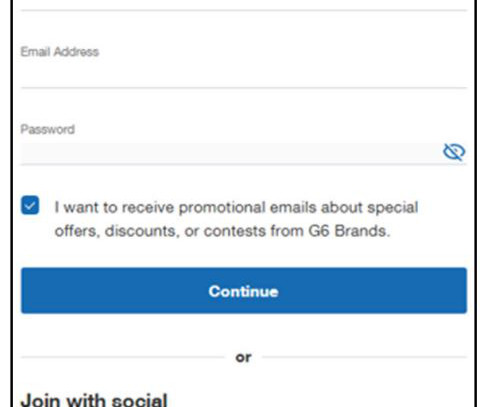The width and height of the screenshot is (489, 407).
Task: Click the underline beneath Email Address field
Action: [244, 88]
